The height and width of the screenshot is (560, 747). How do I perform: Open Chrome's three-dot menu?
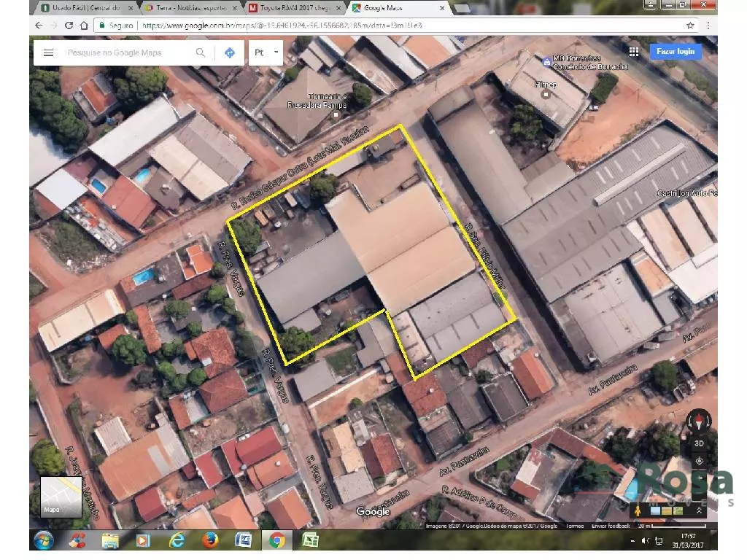(708, 25)
